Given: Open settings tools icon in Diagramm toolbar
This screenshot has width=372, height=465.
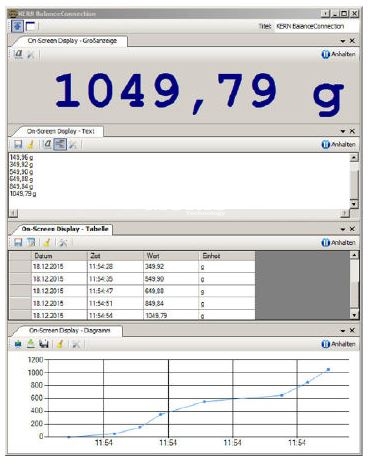Looking at the screenshot, I should [76, 344].
